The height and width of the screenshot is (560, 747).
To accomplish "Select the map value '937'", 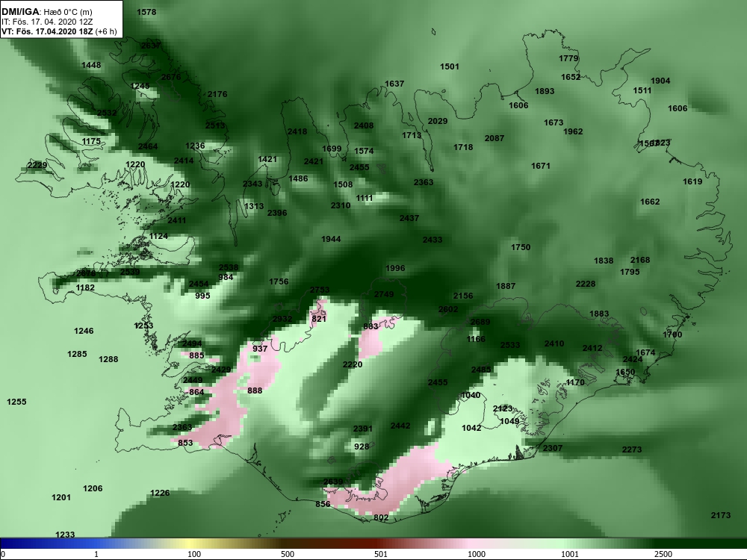I will coord(260,349).
